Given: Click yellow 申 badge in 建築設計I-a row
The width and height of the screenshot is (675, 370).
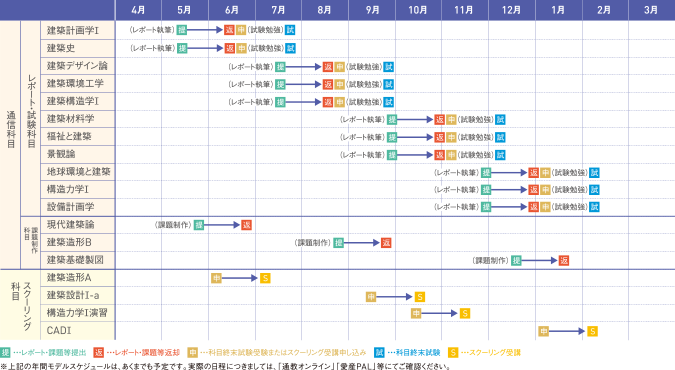Looking at the screenshot, I should pos(371,296).
